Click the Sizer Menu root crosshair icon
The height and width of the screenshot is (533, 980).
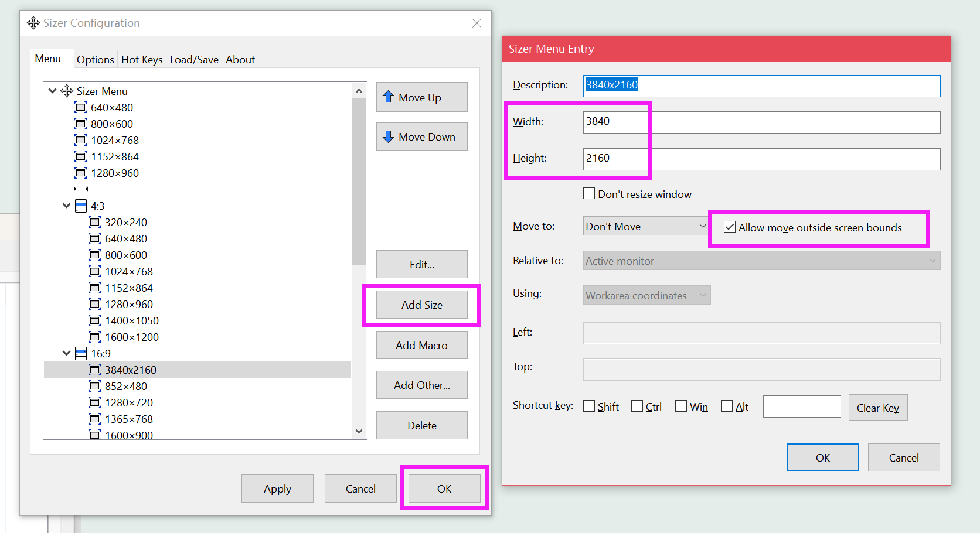pyautogui.click(x=67, y=91)
